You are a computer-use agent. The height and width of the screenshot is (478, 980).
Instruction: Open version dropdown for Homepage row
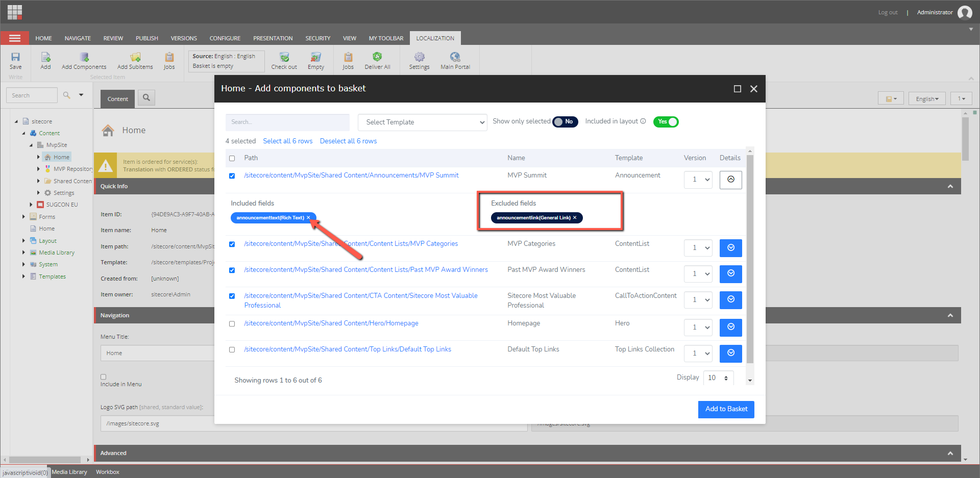(x=698, y=328)
